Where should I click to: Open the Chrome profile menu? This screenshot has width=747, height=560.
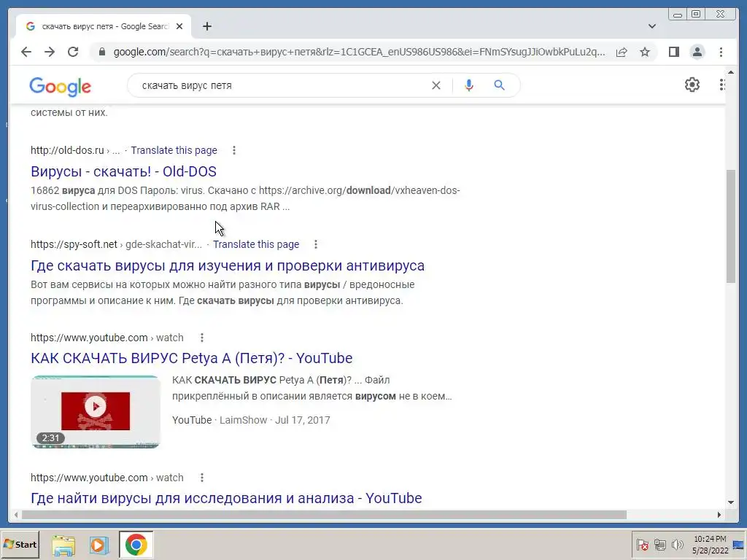point(697,52)
